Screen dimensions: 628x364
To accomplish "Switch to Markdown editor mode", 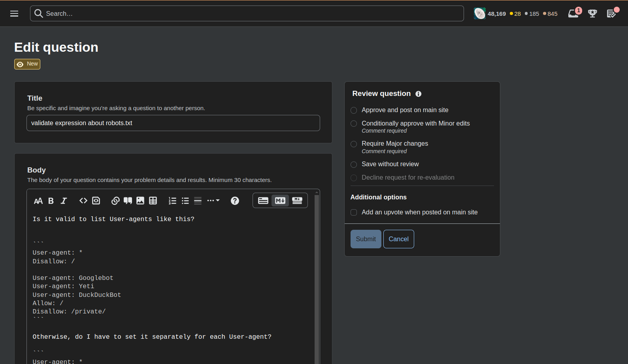I will 280,201.
